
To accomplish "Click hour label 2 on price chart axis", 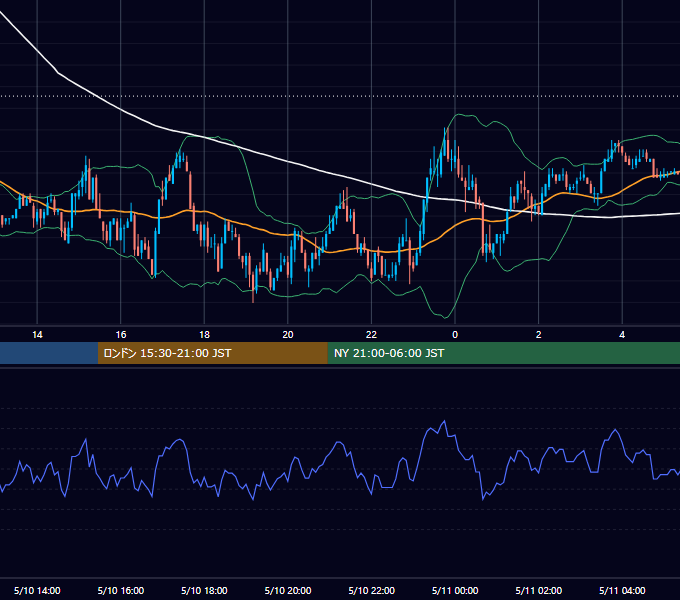I will click(539, 335).
